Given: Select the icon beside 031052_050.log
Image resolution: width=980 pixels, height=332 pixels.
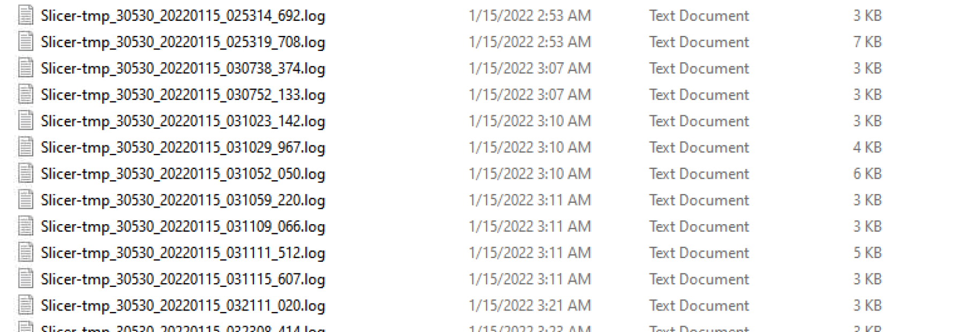Looking at the screenshot, I should coord(26,173).
